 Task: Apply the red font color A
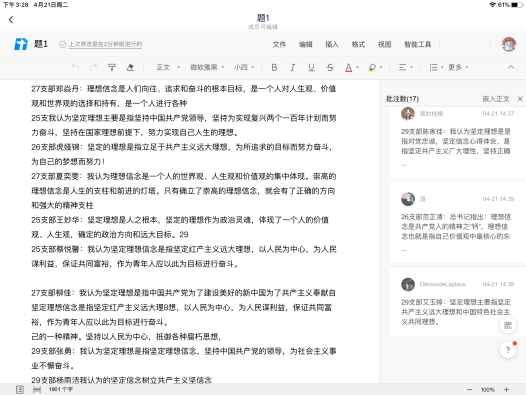click(349, 67)
